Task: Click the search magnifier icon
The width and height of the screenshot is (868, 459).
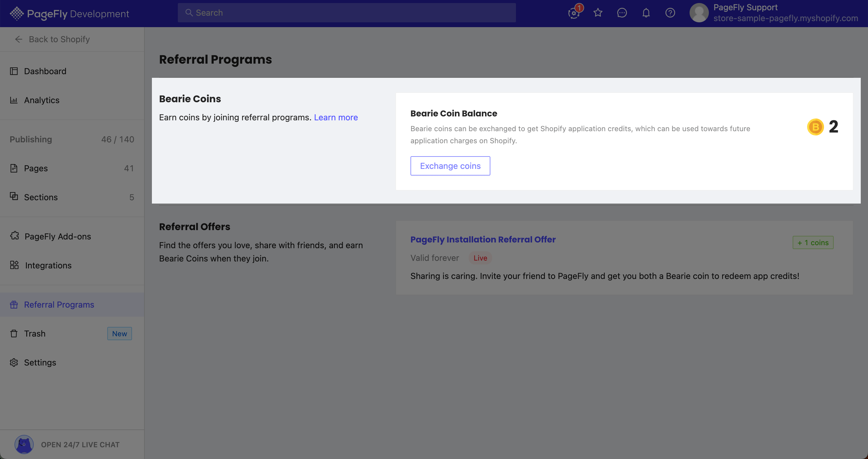Action: coord(189,13)
